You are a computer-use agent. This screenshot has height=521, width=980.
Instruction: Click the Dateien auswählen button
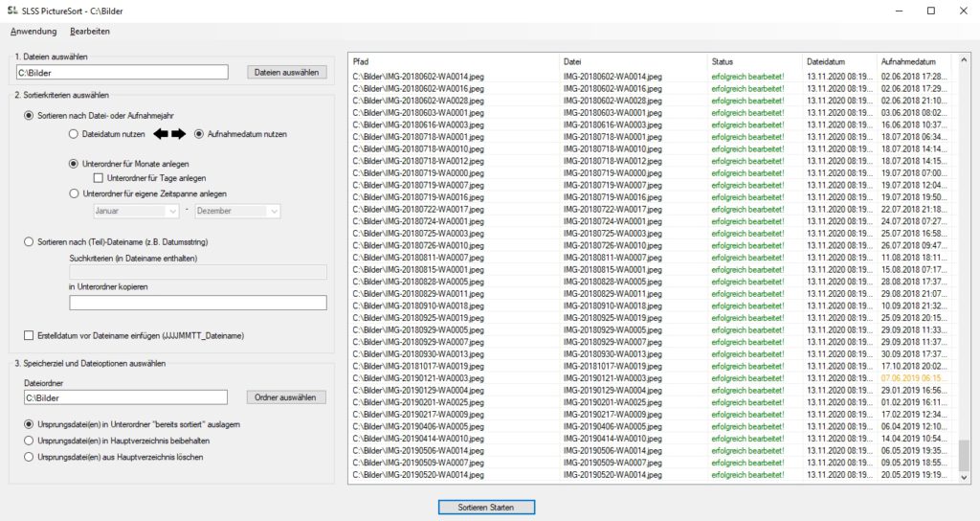[x=286, y=72]
